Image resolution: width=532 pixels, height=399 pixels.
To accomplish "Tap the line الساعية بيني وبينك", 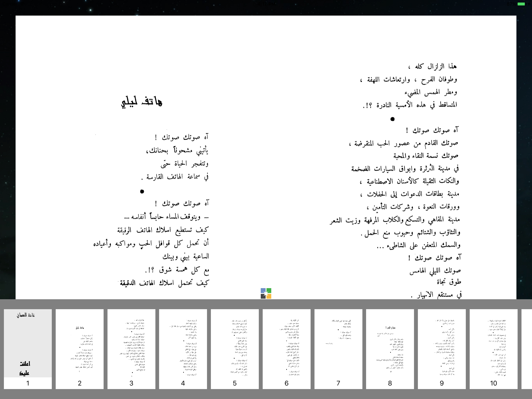I will point(186,257).
